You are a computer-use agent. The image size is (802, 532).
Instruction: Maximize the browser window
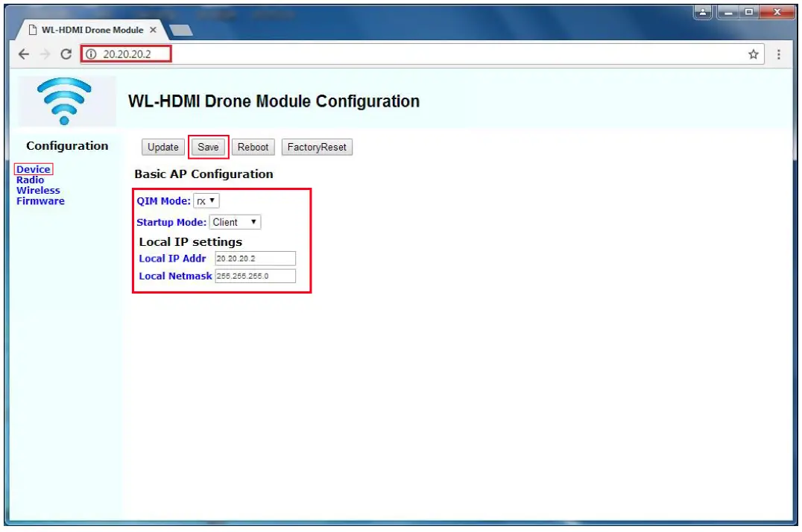tap(749, 12)
